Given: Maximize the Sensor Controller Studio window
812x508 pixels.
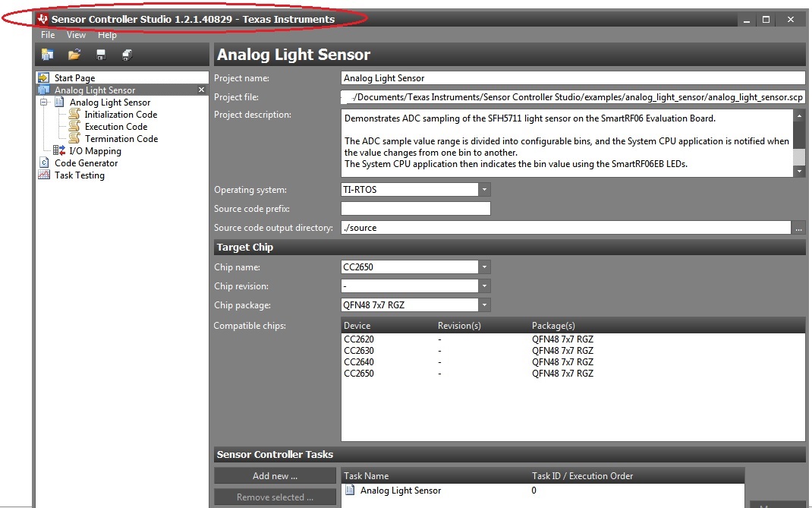Looking at the screenshot, I should 766,20.
